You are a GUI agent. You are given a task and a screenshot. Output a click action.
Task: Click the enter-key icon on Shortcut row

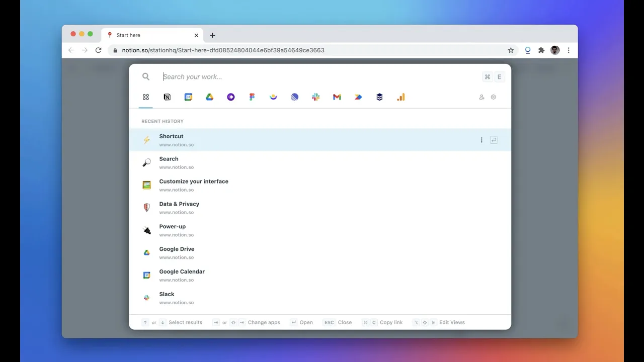(494, 140)
